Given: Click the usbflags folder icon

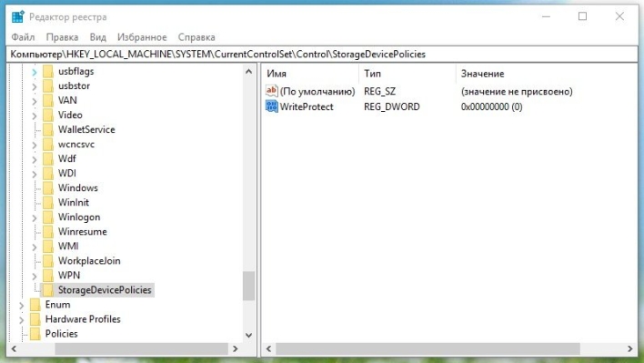Looking at the screenshot, I should tap(48, 71).
